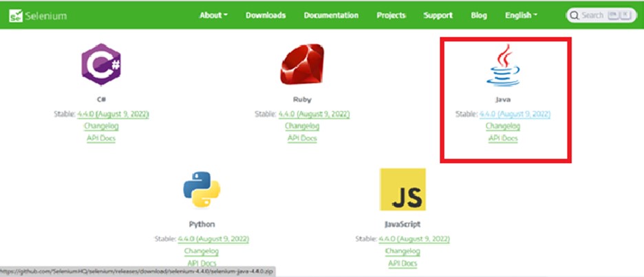Download Ruby stable 4.4.0 release
The height and width of the screenshot is (277, 644).
coord(314,114)
